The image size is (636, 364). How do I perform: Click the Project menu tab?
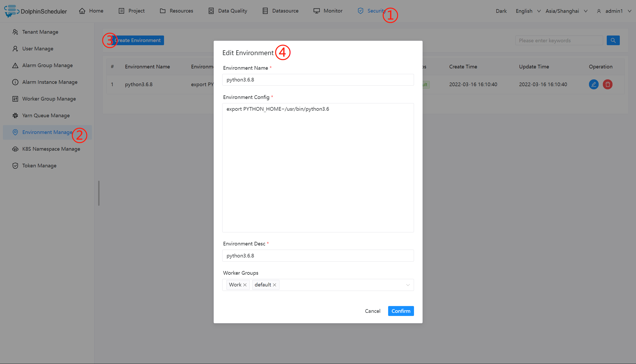point(136,10)
